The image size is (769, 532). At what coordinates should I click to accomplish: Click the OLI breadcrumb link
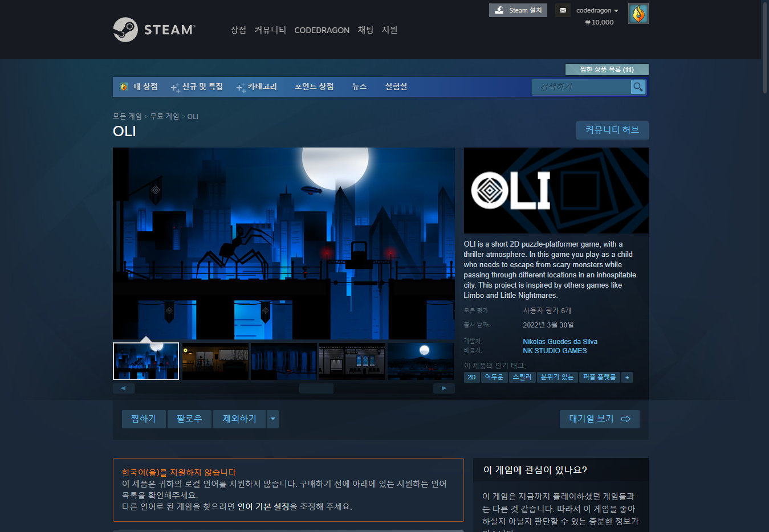[193, 116]
